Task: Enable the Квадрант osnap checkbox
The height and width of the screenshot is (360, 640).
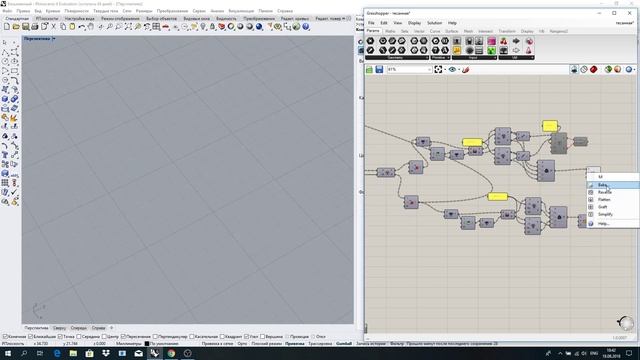Action: (x=222, y=337)
